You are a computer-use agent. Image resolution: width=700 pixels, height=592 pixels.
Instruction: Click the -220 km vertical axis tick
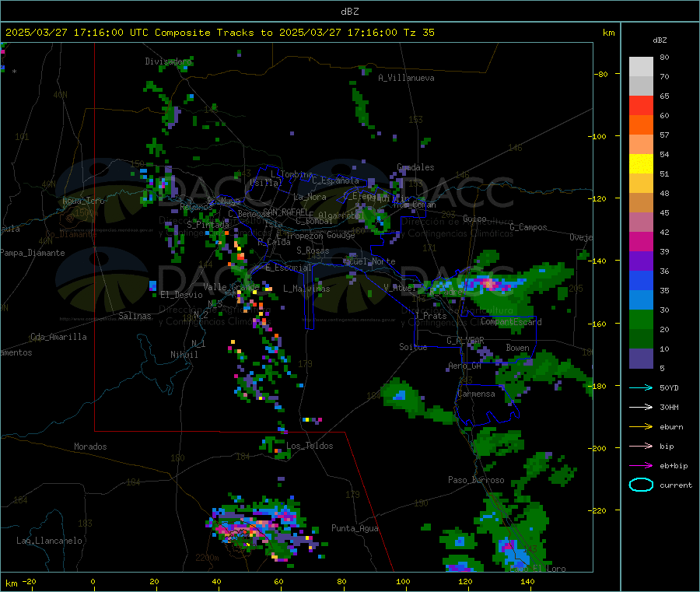point(599,510)
